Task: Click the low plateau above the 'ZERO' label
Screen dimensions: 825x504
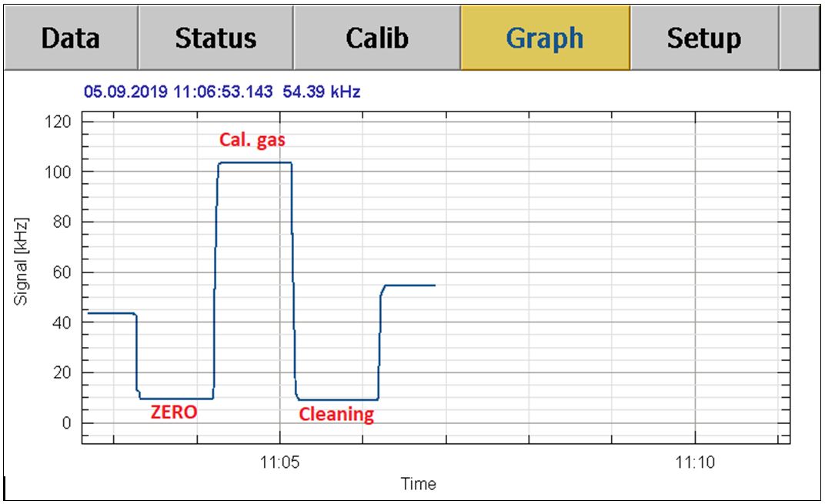Action: pos(176,399)
